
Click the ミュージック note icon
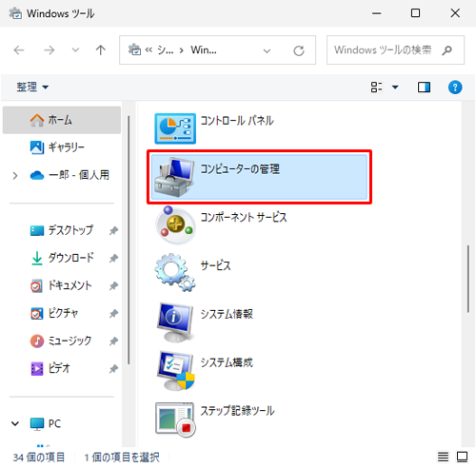(37, 341)
